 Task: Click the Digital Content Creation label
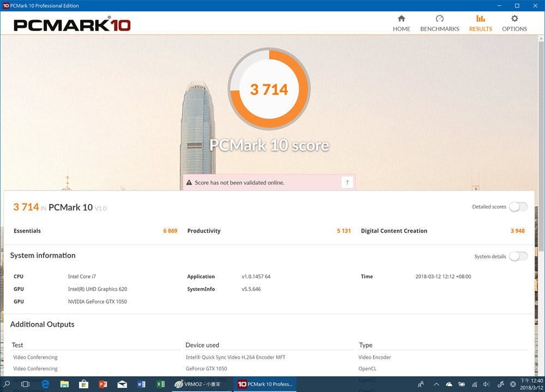point(394,231)
